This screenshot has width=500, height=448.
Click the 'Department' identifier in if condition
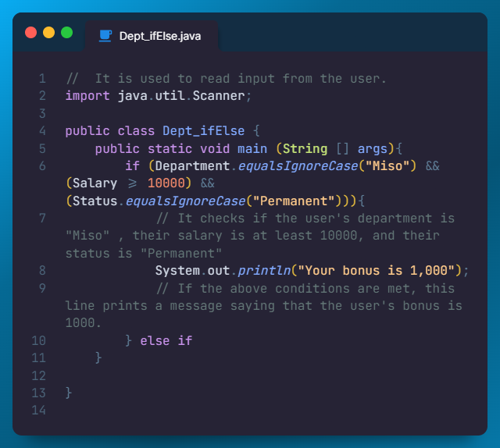192,166
